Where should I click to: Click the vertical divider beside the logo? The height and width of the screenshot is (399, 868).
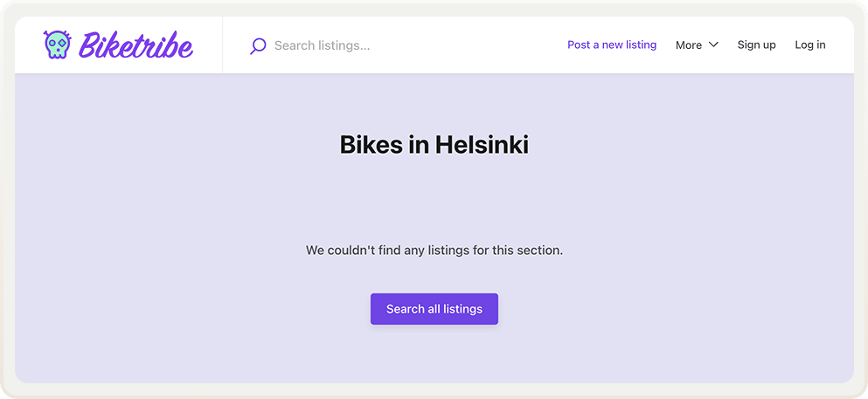(223, 45)
